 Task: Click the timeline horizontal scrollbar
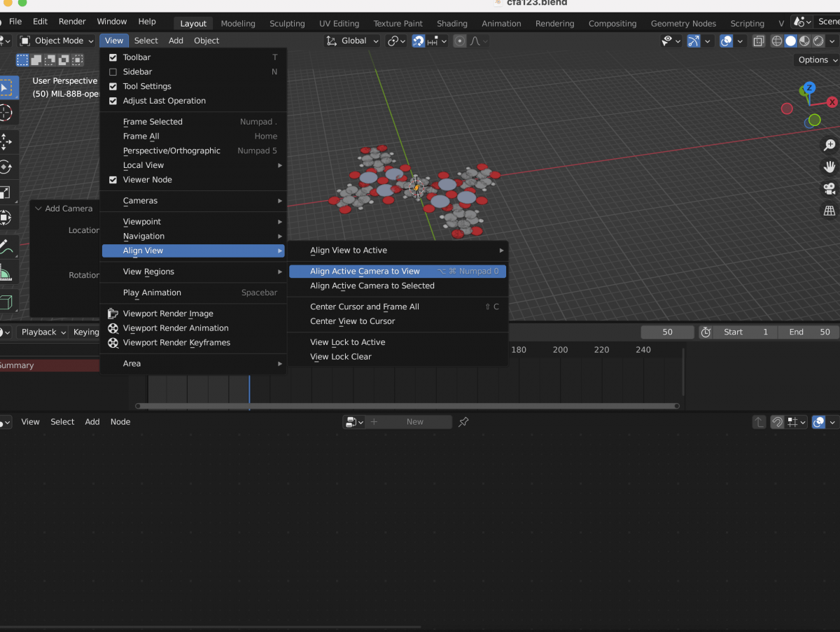[x=407, y=406]
